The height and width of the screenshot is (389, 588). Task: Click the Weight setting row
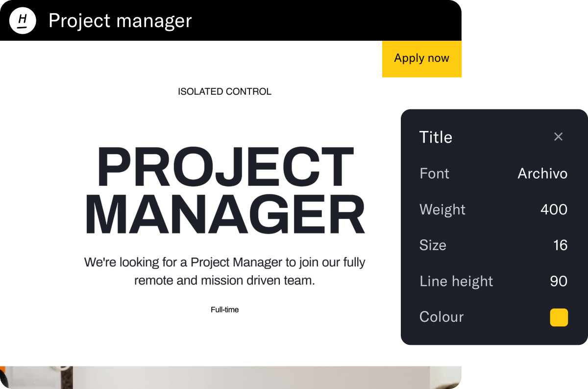click(442, 209)
